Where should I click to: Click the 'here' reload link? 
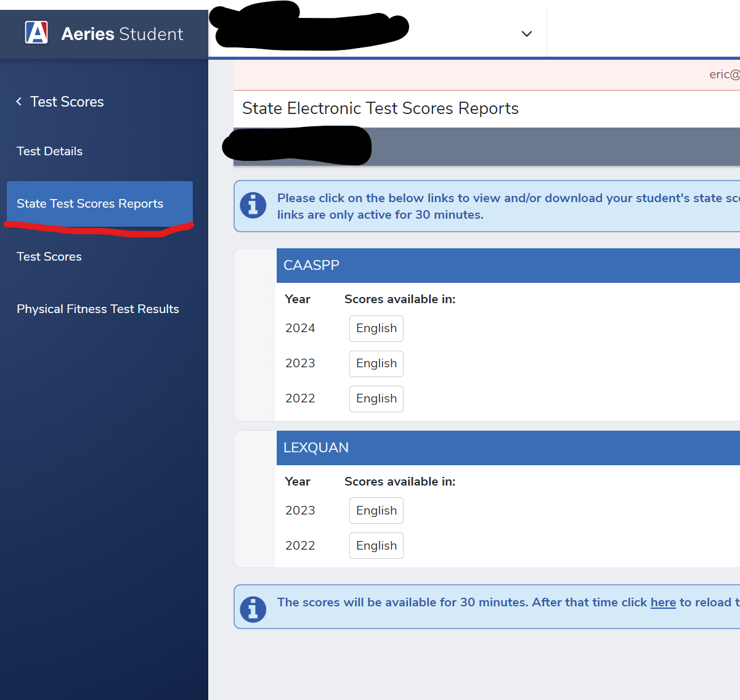click(x=663, y=603)
